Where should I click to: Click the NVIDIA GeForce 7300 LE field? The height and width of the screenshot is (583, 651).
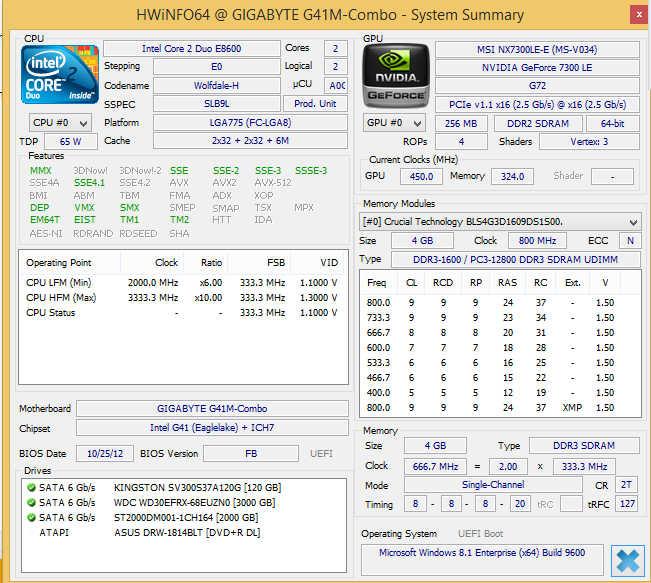tap(537, 68)
